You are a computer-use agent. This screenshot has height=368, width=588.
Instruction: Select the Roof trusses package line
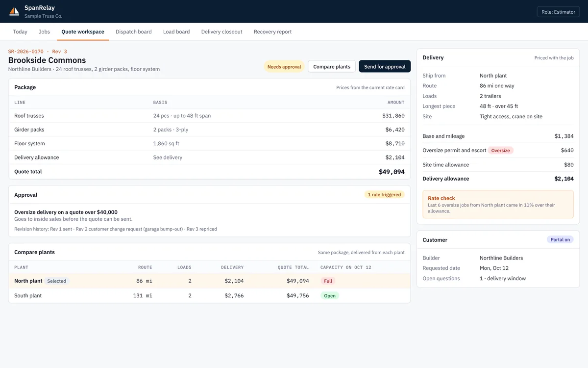tap(209, 116)
